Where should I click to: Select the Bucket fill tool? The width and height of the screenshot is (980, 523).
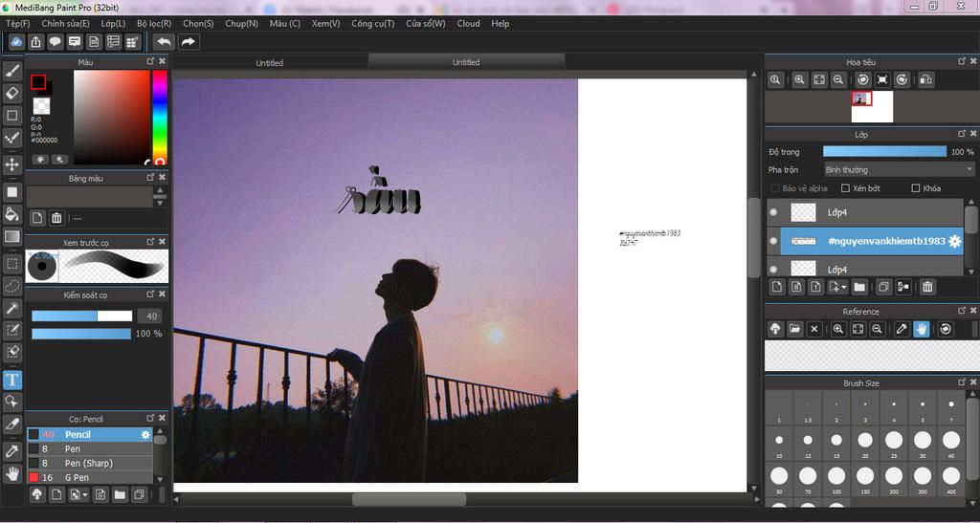(12, 214)
